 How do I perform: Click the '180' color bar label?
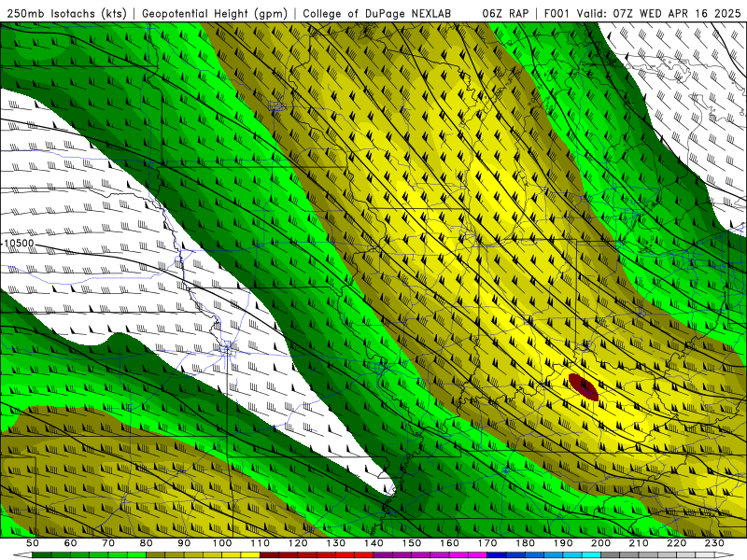[525, 543]
